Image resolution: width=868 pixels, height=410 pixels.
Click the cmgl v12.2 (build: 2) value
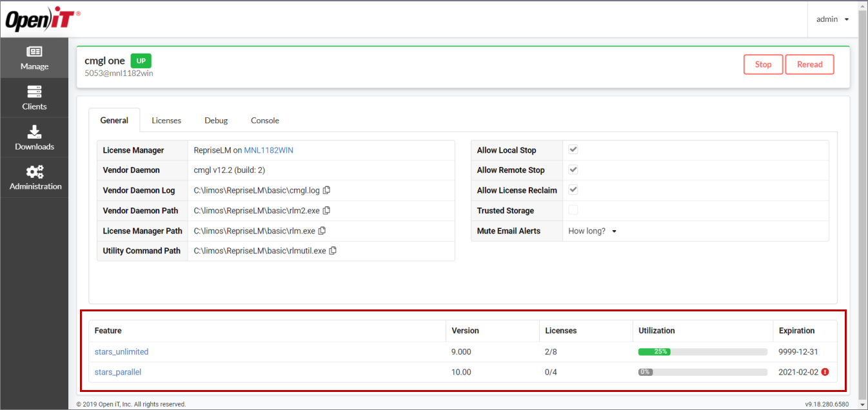pos(230,170)
